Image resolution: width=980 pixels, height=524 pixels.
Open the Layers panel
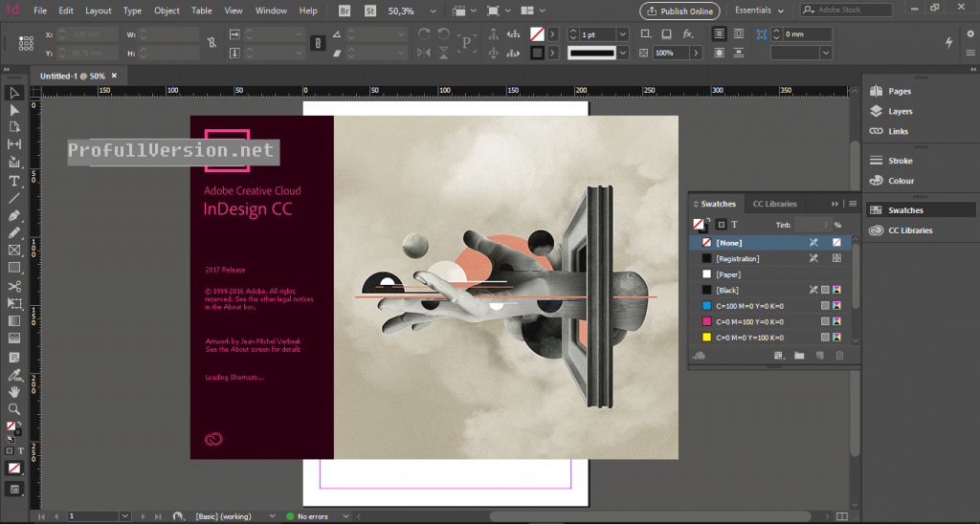891,111
